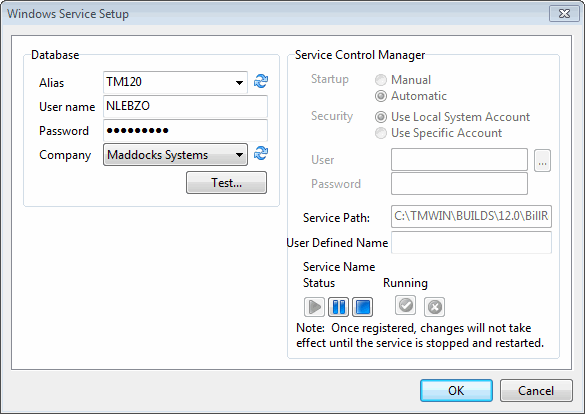585x414 pixels.
Task: Open the Alias dropdown list
Action: pos(239,82)
